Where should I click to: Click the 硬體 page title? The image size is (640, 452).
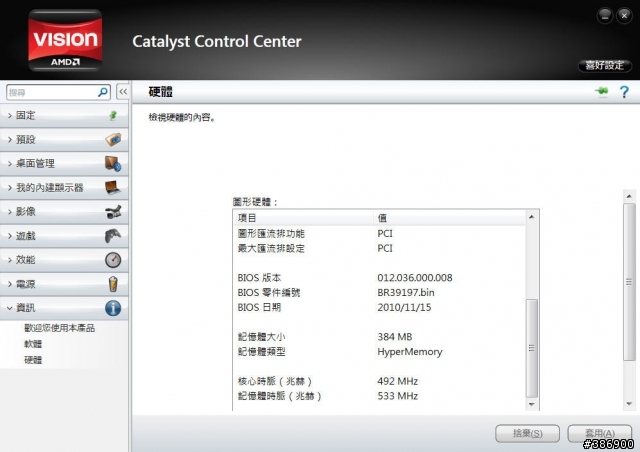[160, 92]
